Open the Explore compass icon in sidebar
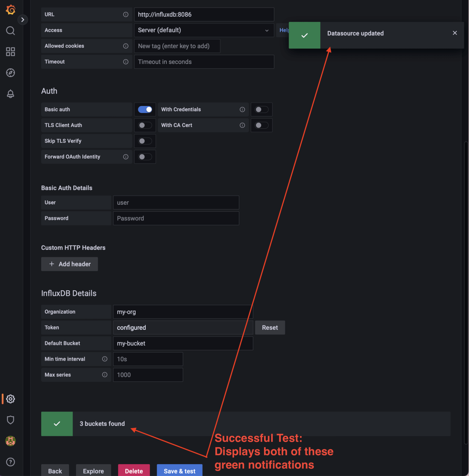The width and height of the screenshot is (469, 476). [x=10, y=73]
